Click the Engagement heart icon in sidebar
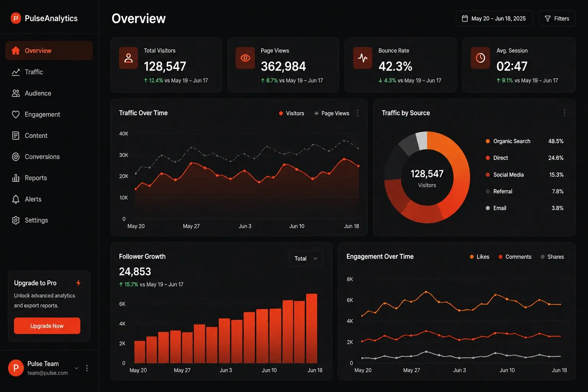The width and height of the screenshot is (588, 392). [16, 114]
